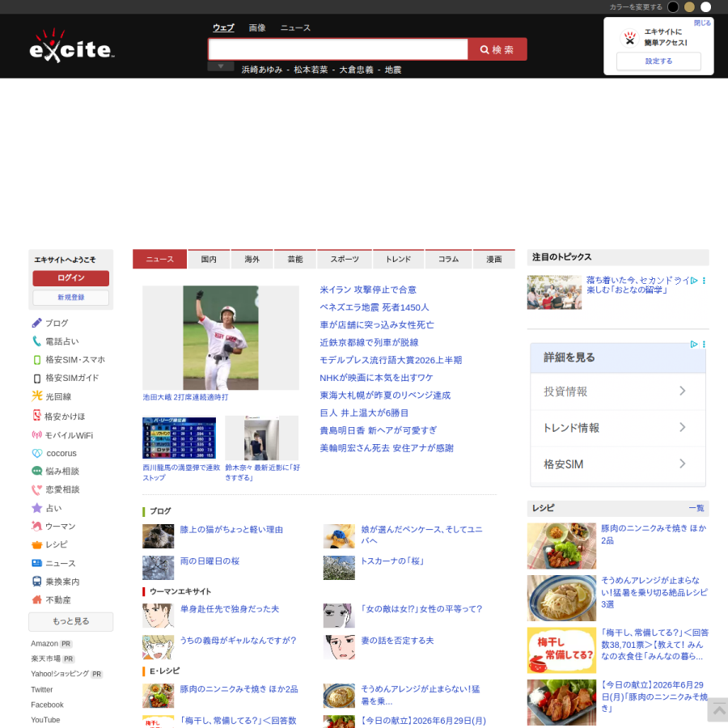Open the レシピ 一覧 link
This screenshot has height=728, width=728.
696,508
